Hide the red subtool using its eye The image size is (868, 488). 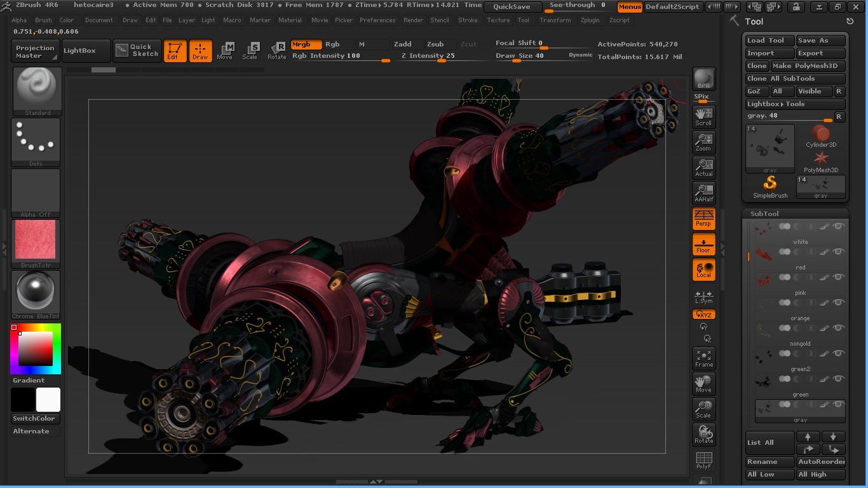[839, 252]
